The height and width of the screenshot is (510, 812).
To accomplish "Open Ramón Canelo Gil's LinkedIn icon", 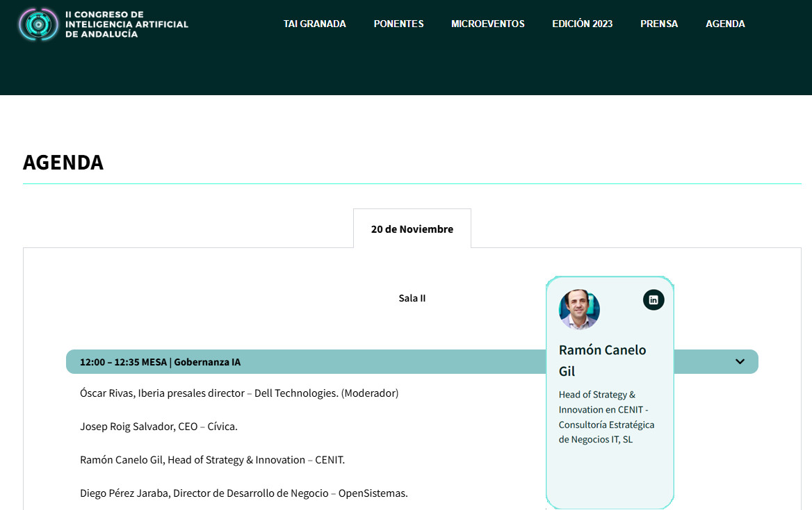I will click(653, 299).
